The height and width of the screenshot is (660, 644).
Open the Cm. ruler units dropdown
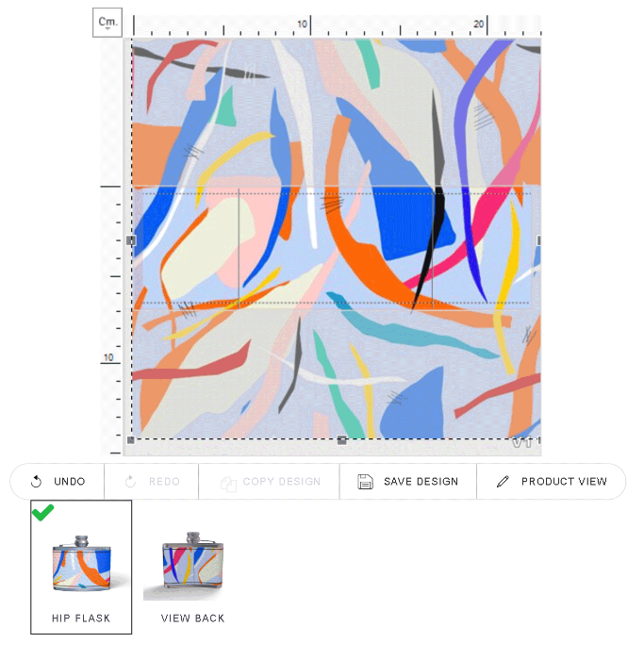107,23
